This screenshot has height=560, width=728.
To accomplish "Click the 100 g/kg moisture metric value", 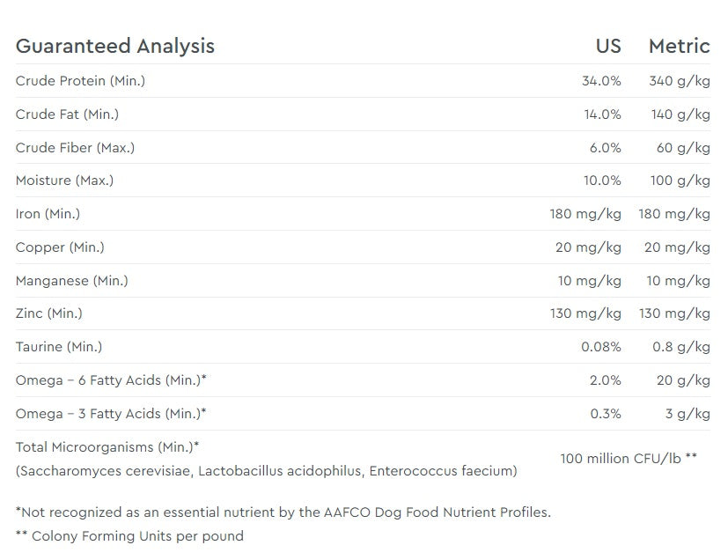I will 680,181.
